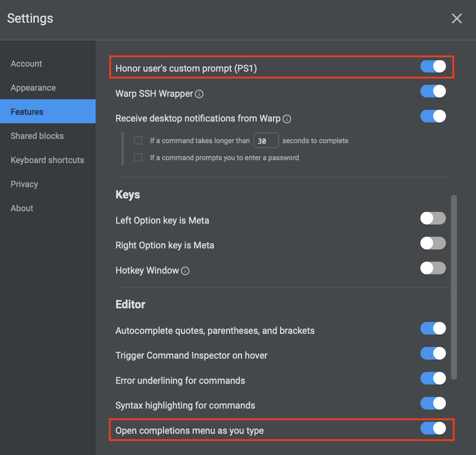Click the 30 seconds input field
Screen dimensions: 476x455
pos(266,140)
